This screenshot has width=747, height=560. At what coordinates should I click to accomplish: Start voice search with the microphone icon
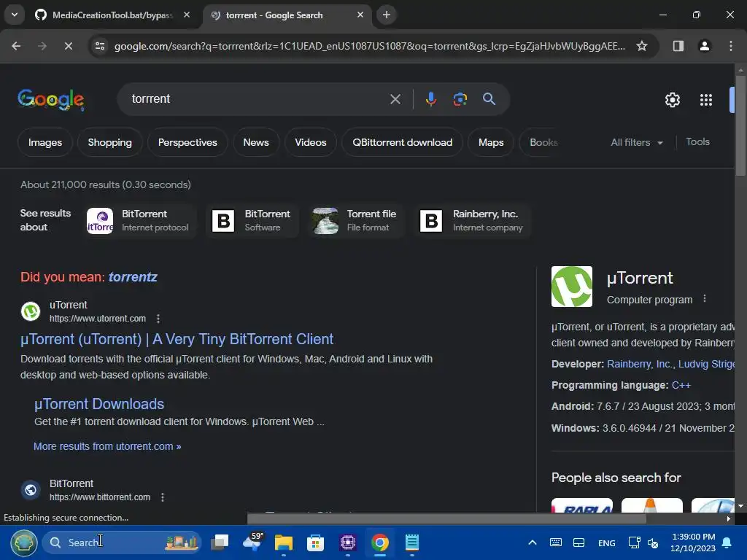pos(430,99)
